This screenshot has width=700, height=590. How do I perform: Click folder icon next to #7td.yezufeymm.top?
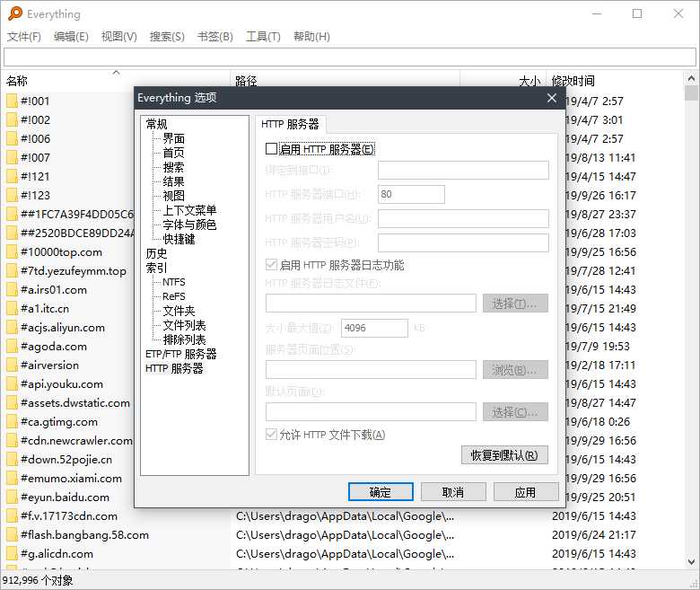point(12,270)
